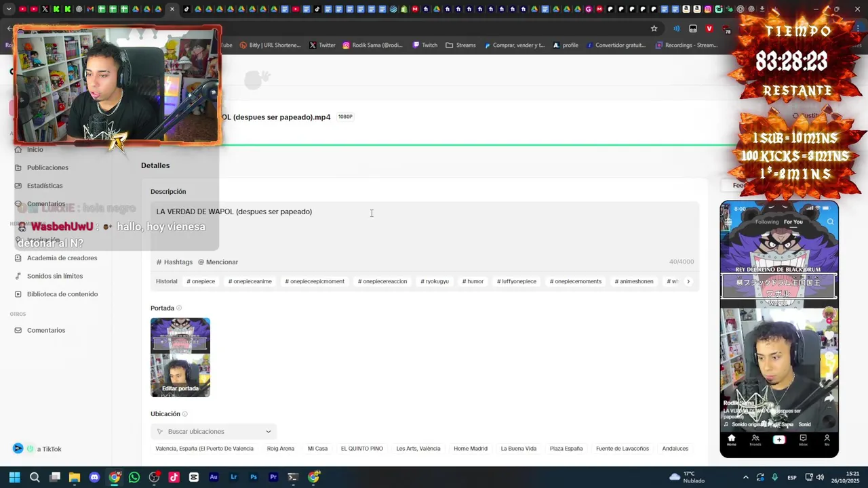Select the Fuente de Lavacoños location
This screenshot has height=488, width=868.
[623, 449]
